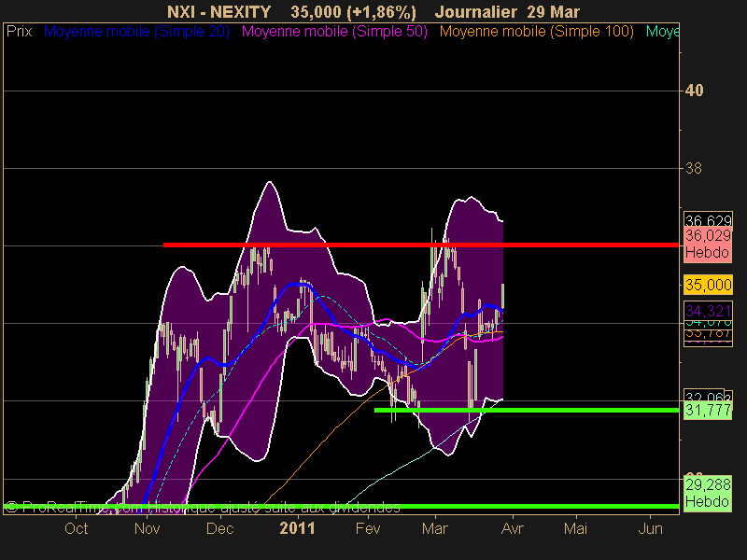The image size is (747, 560).
Task: Click the purple 34,321 price tag
Action: point(708,311)
